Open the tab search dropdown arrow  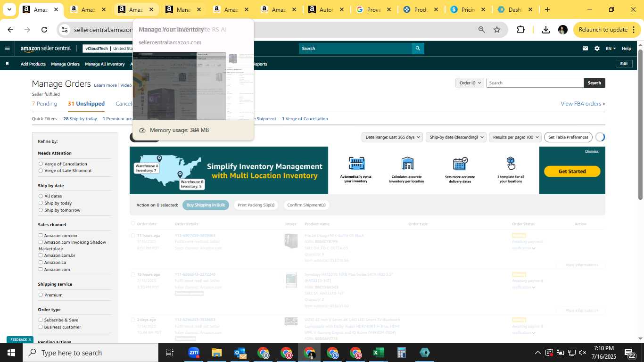pyautogui.click(x=9, y=9)
